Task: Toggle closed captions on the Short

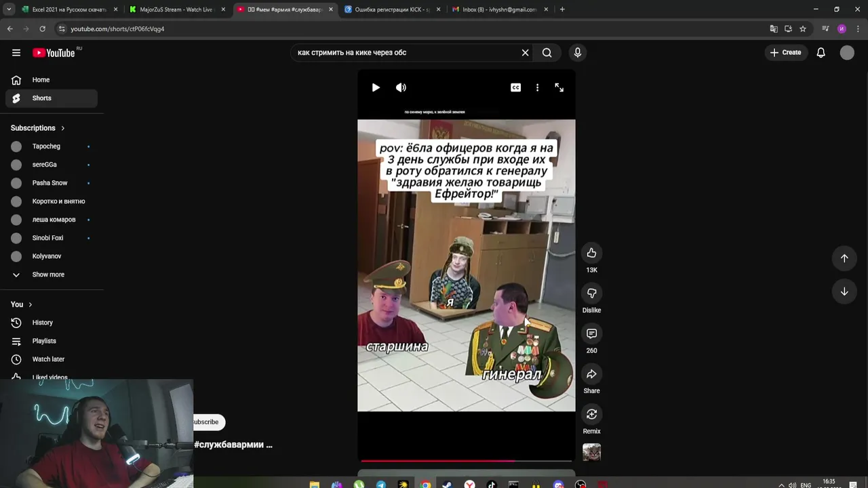Action: pyautogui.click(x=516, y=87)
